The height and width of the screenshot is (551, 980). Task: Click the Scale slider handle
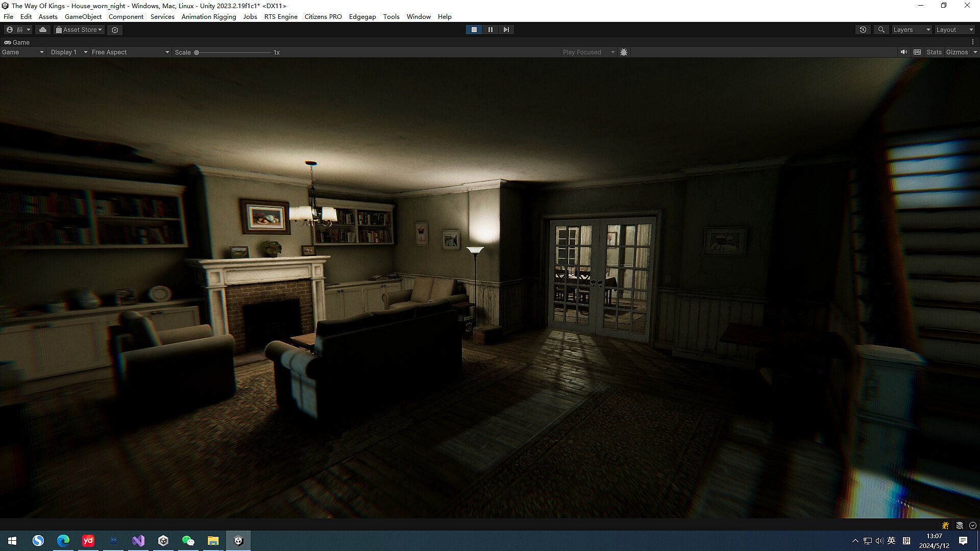(x=197, y=52)
